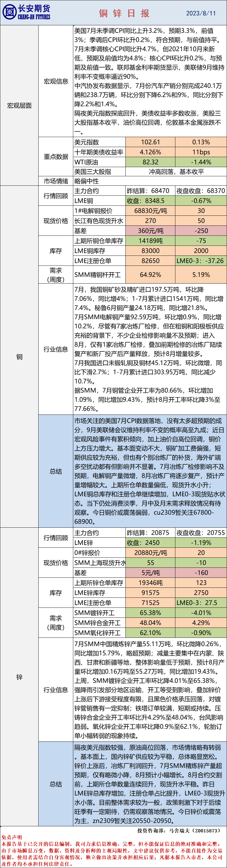Select LME铜 收盘：8348.5 cell
The width and height of the screenshot is (227, 868).
pyautogui.click(x=150, y=200)
